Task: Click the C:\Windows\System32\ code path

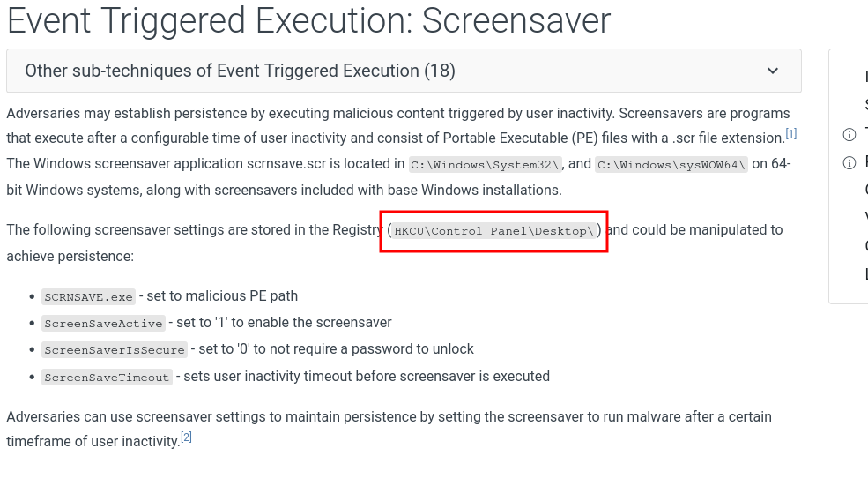Action: pyautogui.click(x=486, y=165)
